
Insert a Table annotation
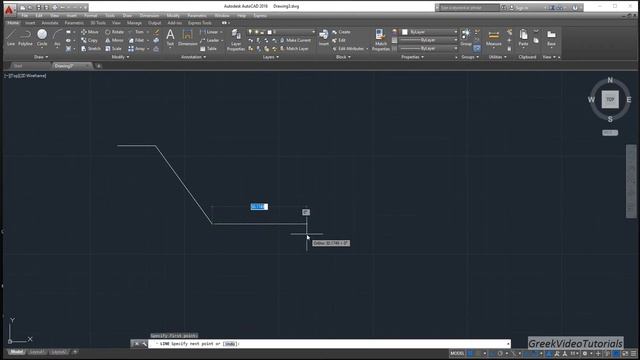coord(209,49)
